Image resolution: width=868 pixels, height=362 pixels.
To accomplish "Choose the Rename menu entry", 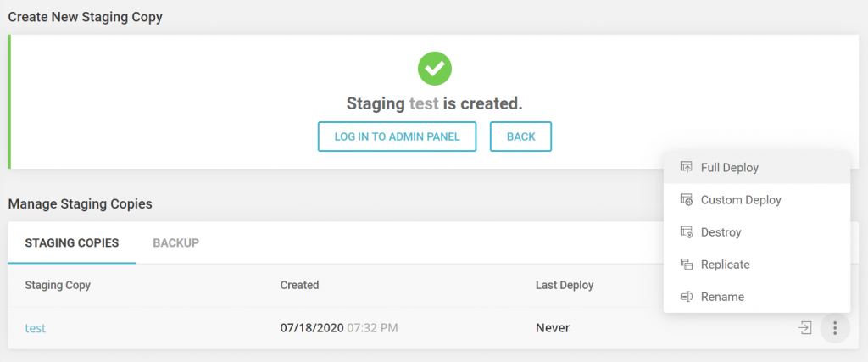I will [722, 297].
